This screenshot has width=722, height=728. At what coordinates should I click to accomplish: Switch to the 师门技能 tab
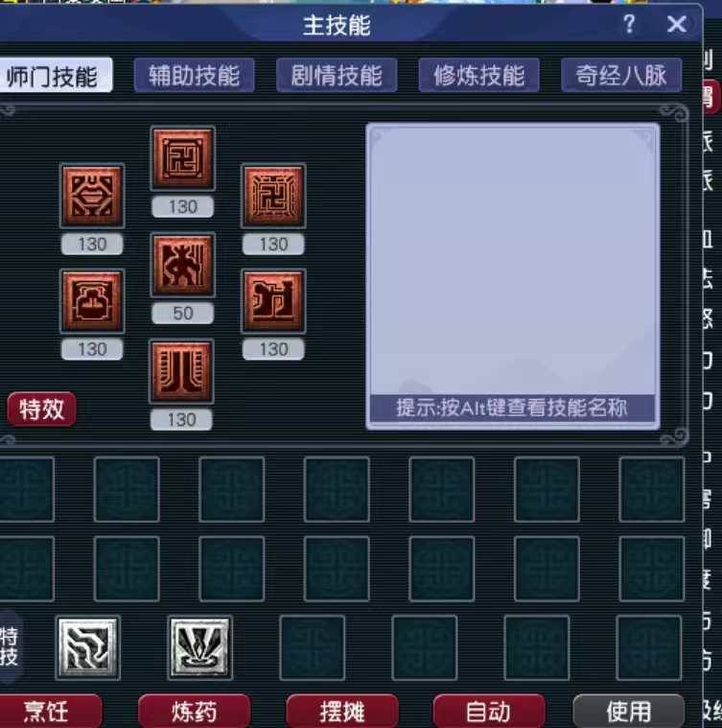tap(55, 75)
